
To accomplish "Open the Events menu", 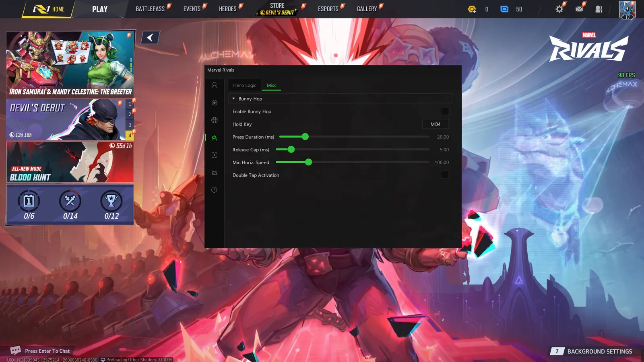I will pyautogui.click(x=192, y=9).
